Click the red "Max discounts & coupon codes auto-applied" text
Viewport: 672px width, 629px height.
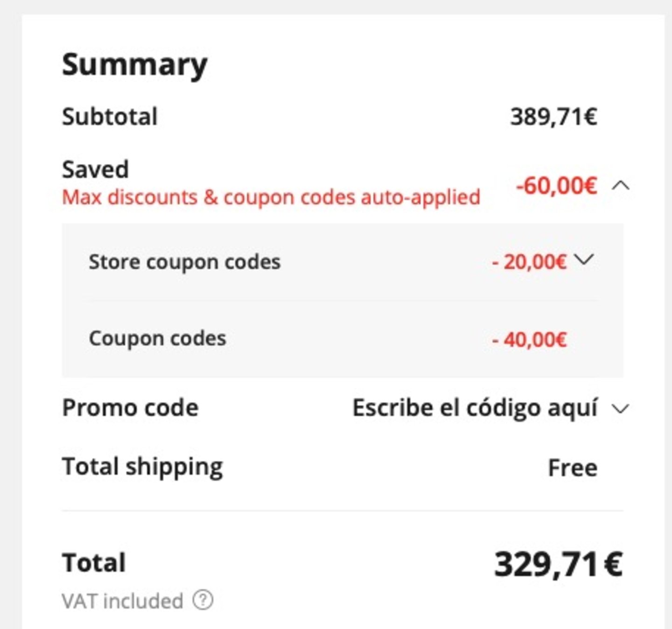pyautogui.click(x=271, y=197)
